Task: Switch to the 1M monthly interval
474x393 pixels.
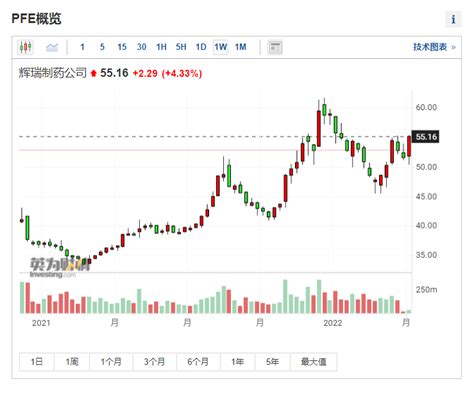Action: tap(241, 47)
